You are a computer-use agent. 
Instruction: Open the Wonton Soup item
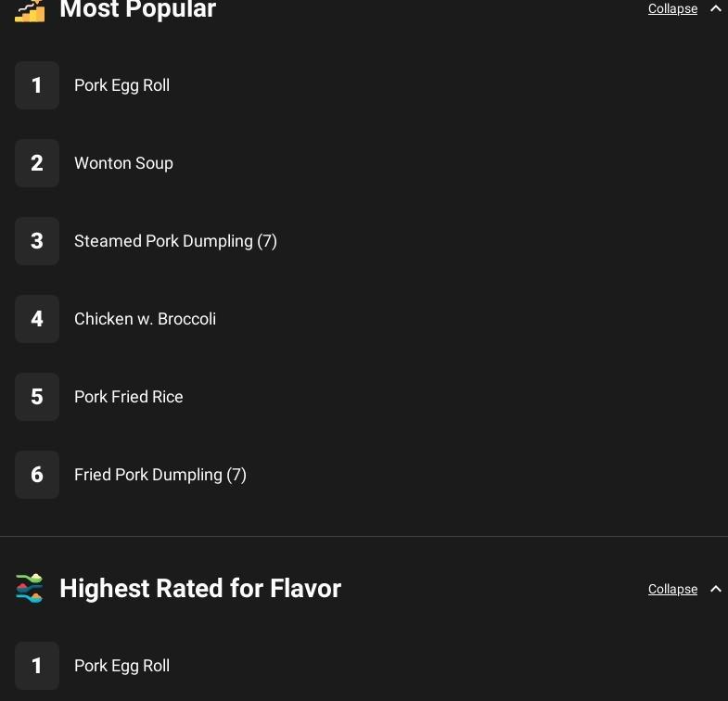(x=123, y=163)
